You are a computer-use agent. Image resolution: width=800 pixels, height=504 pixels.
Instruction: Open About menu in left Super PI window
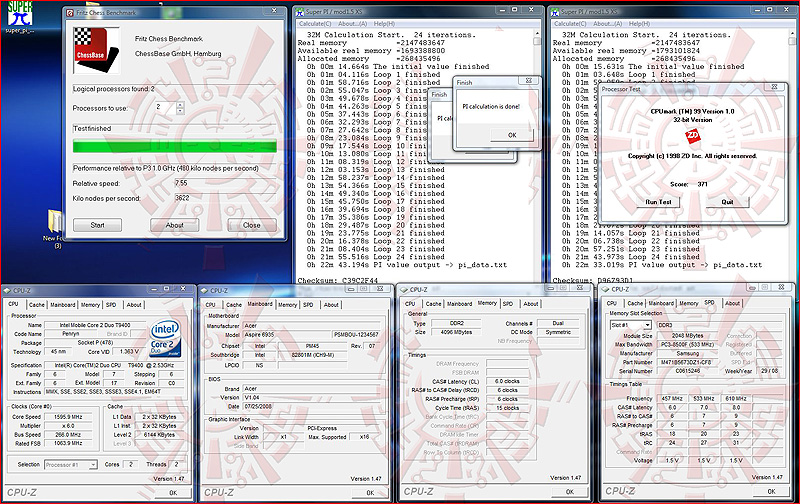point(353,23)
